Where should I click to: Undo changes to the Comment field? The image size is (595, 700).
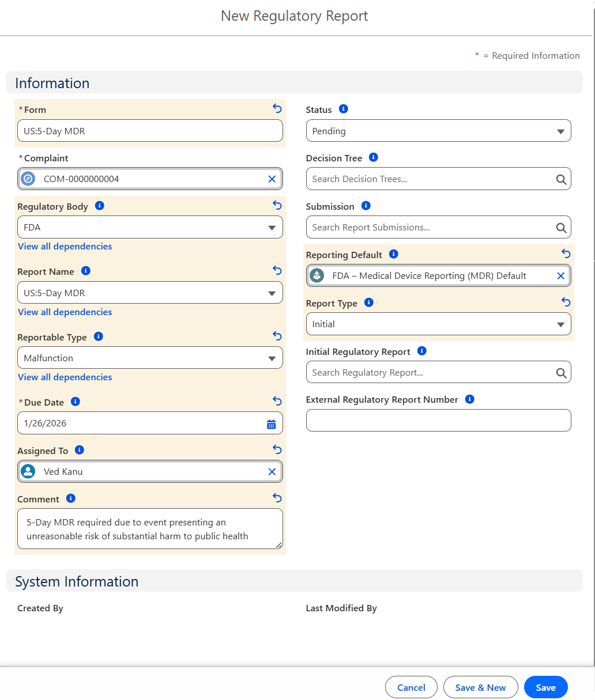click(x=277, y=498)
